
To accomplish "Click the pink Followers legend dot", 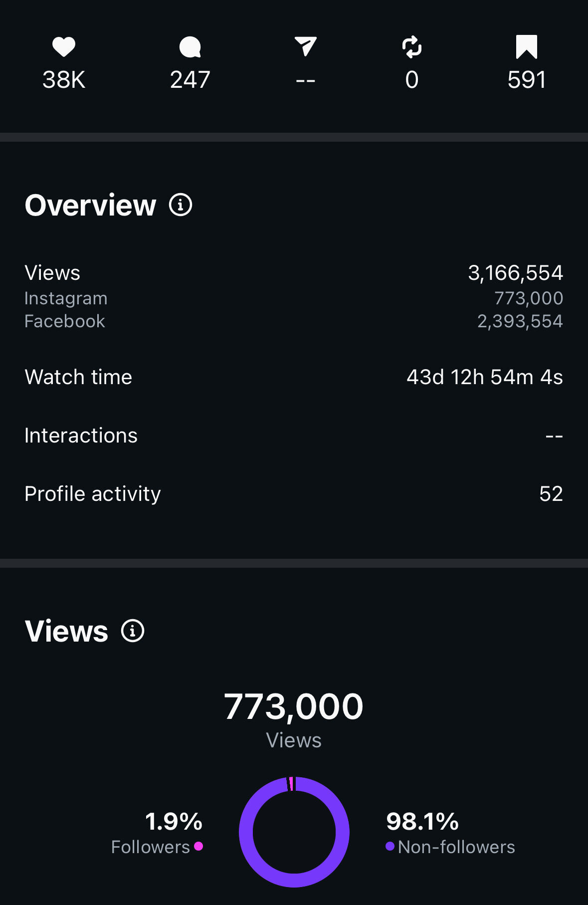I will coord(198,846).
